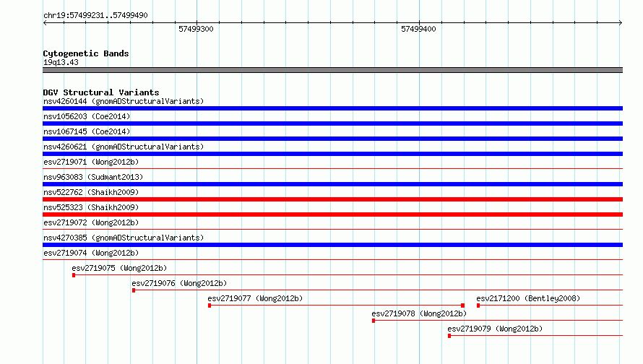Click the chr19:57499231..57499490 coordinate label
The image size is (643, 364).
[95, 15]
